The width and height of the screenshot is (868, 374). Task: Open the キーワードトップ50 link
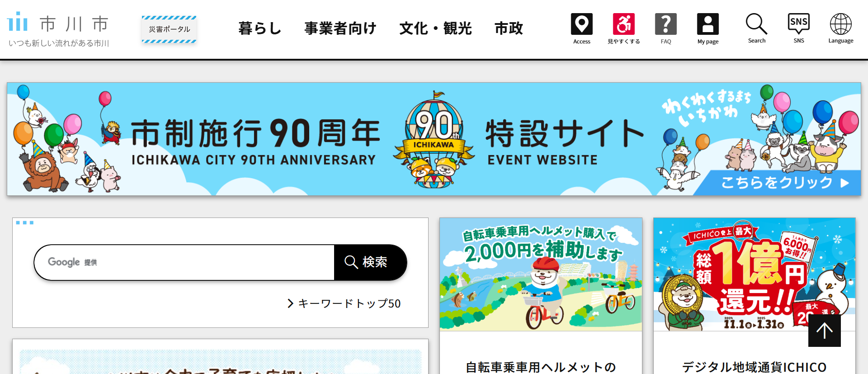point(344,303)
